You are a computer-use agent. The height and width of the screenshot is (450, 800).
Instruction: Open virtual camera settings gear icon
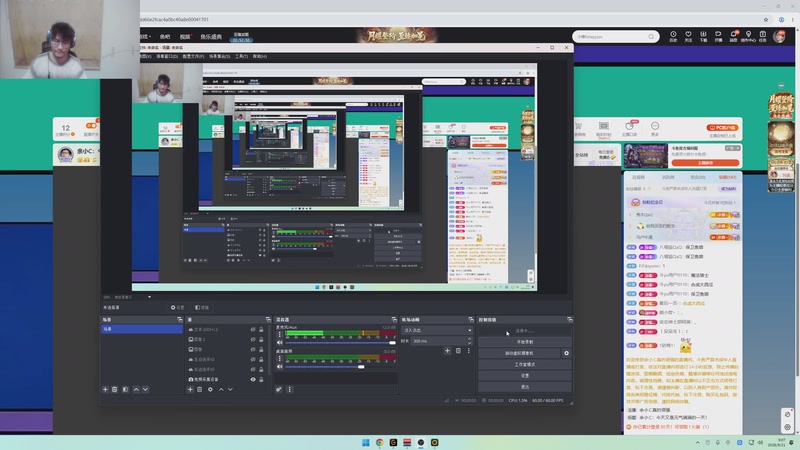pos(566,353)
